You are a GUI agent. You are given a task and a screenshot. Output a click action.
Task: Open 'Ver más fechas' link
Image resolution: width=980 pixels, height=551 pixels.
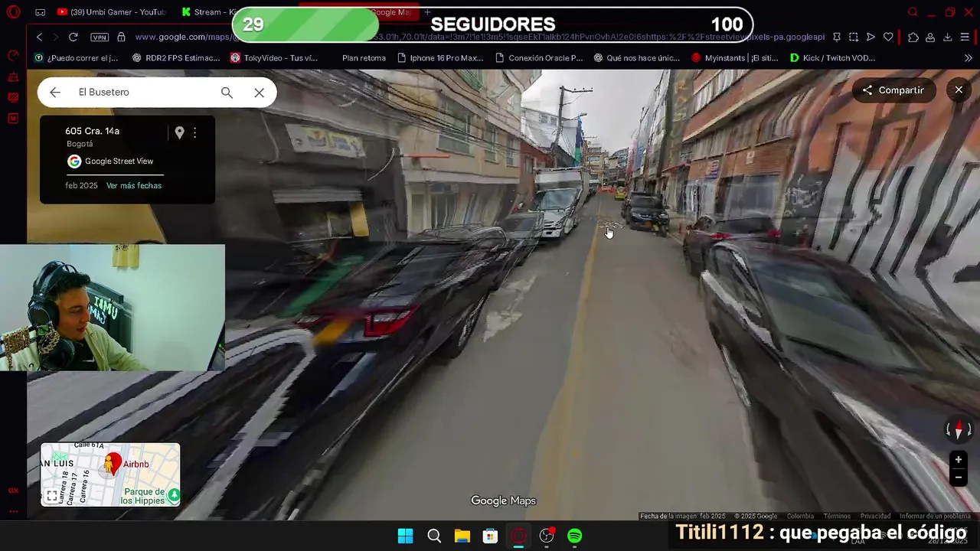coord(134,186)
